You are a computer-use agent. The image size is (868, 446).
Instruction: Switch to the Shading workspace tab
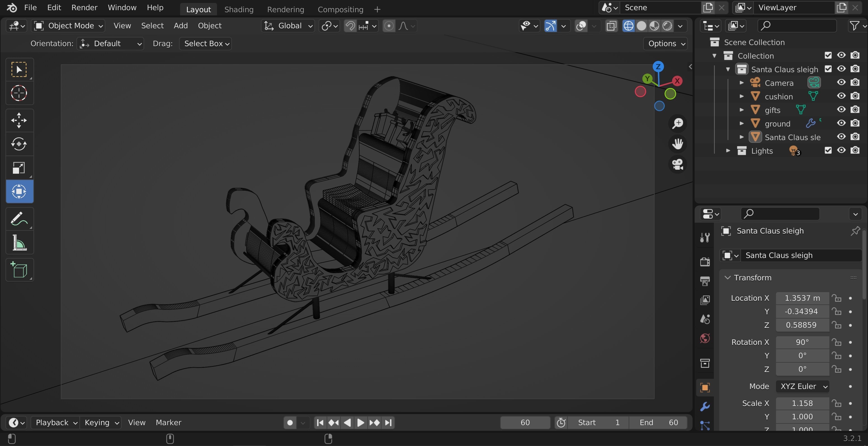tap(238, 10)
